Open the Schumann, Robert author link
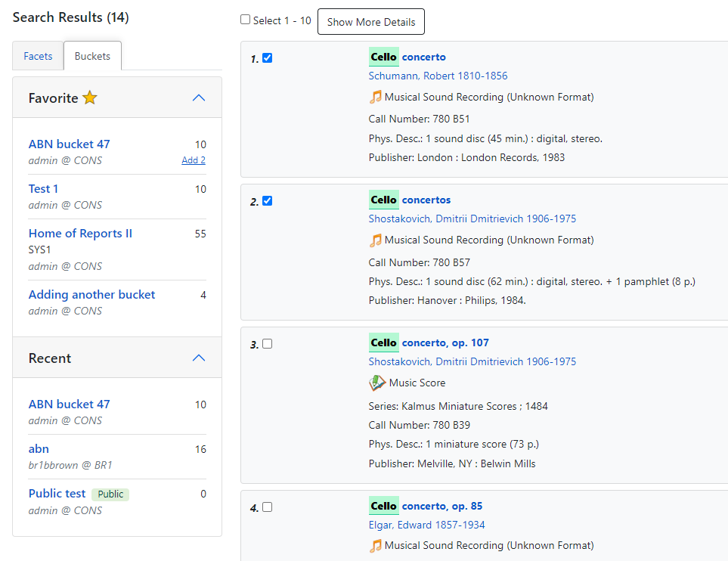 click(437, 76)
